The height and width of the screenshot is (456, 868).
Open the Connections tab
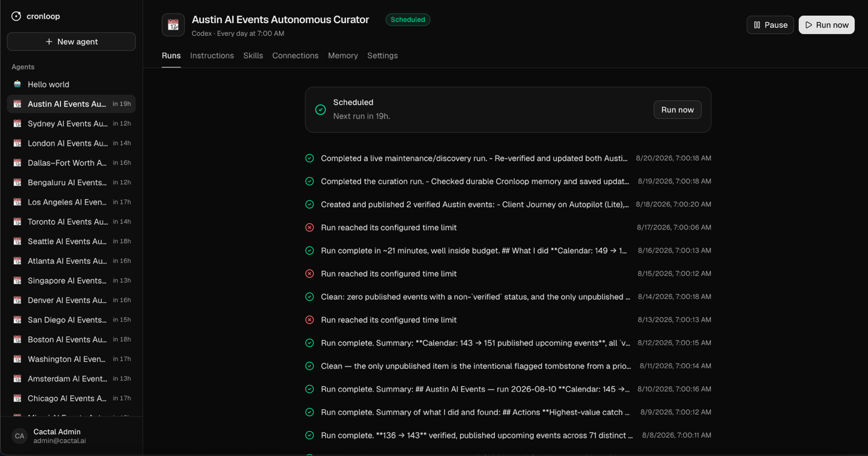tap(295, 56)
